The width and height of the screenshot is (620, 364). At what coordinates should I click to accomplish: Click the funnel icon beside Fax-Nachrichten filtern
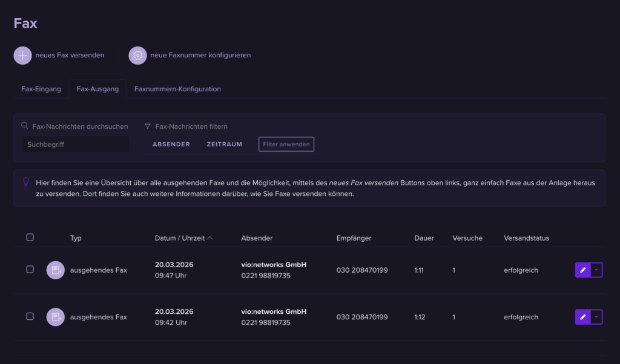pyautogui.click(x=148, y=126)
